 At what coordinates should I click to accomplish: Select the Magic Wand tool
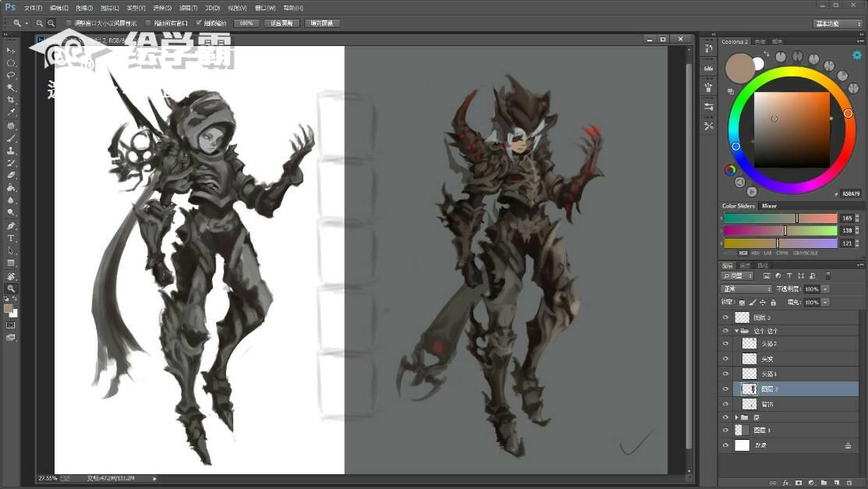(10, 87)
